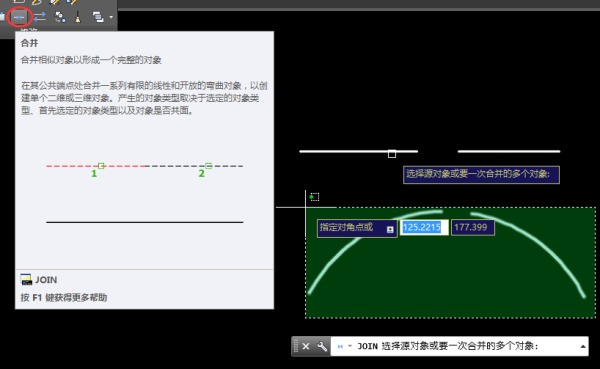
Task: Open command line customize wrench
Action: click(x=322, y=346)
